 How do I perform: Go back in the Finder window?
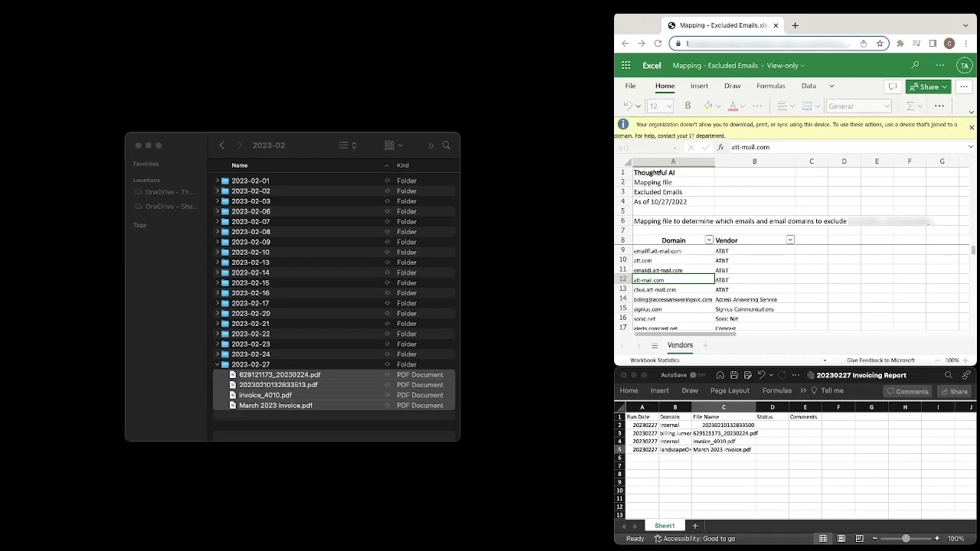point(222,145)
